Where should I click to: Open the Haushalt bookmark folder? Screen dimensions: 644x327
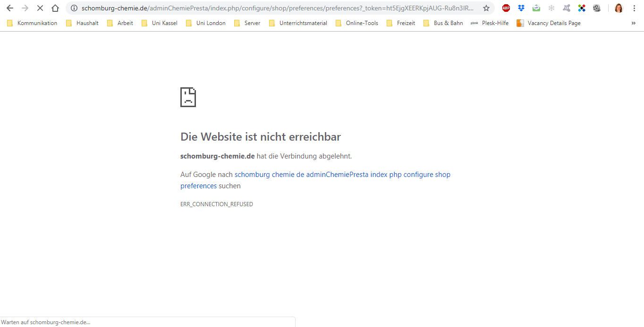(82, 23)
